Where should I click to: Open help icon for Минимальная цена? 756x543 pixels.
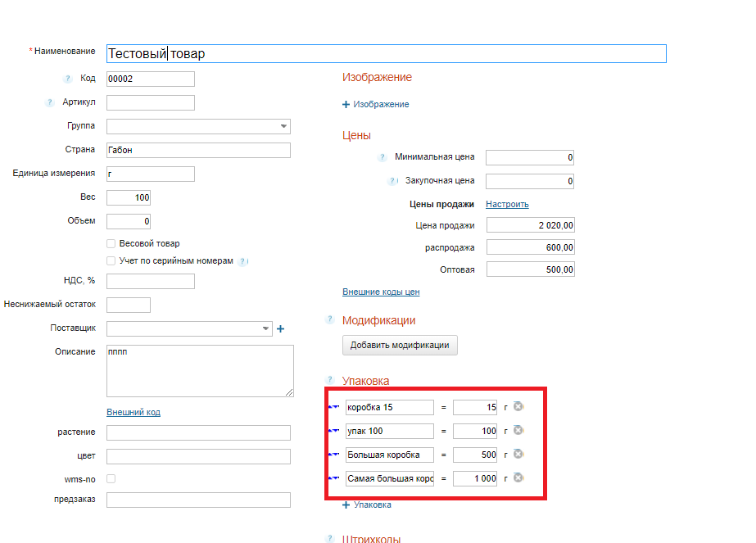pyautogui.click(x=382, y=157)
